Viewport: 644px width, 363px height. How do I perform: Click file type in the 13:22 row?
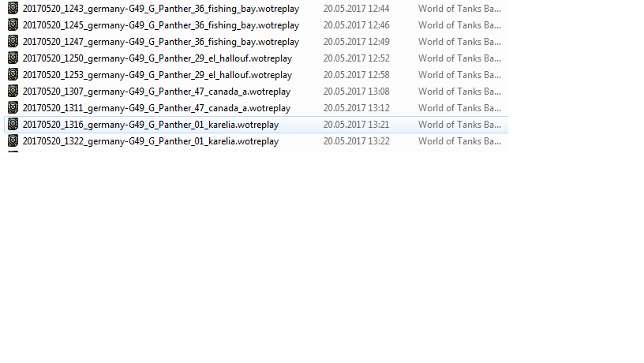tap(459, 140)
